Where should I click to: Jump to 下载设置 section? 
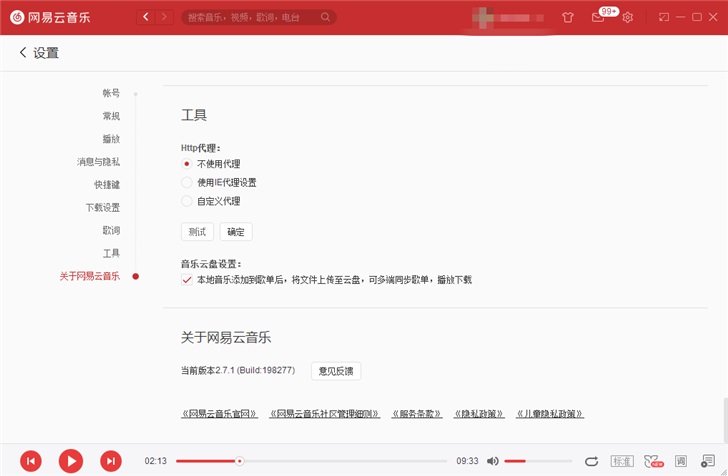click(x=103, y=207)
